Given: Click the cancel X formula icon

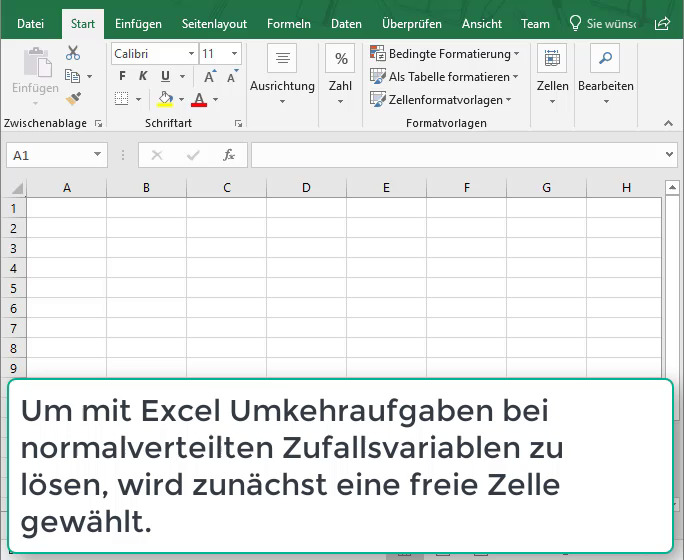Looking at the screenshot, I should tap(157, 155).
